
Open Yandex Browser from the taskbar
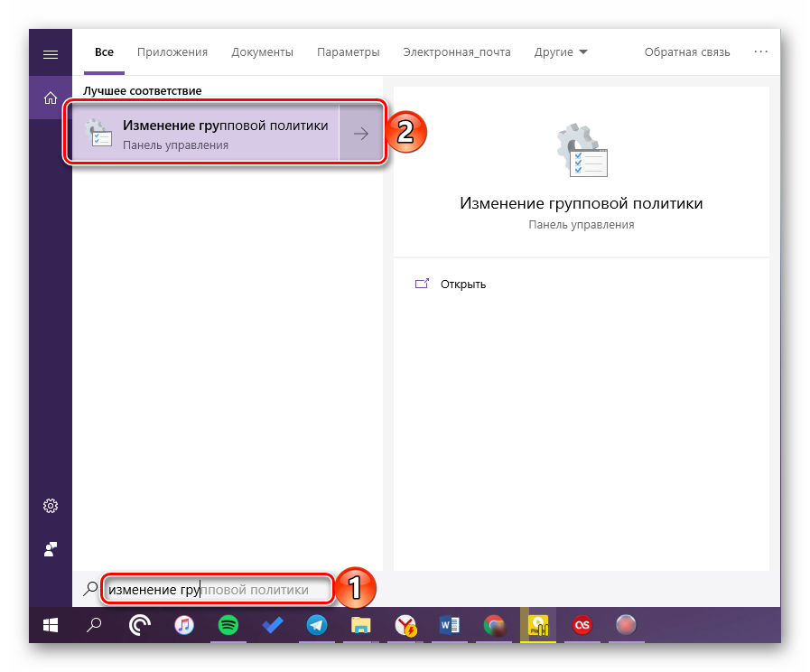click(405, 624)
